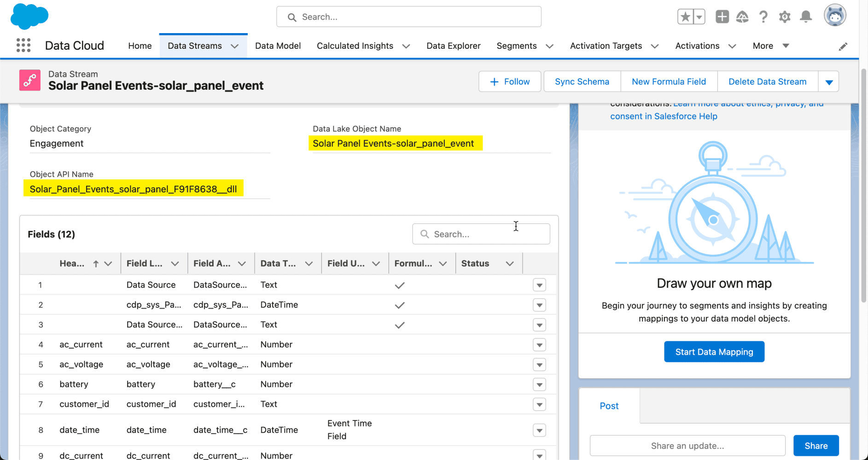Open the consent in Salesforce Help link
Viewport: 868px width, 460px height.
664,116
